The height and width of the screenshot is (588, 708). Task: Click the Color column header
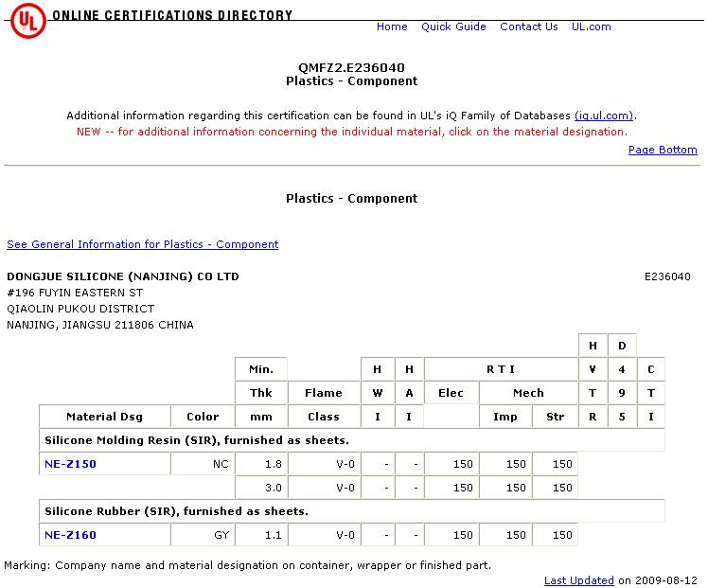click(x=203, y=417)
